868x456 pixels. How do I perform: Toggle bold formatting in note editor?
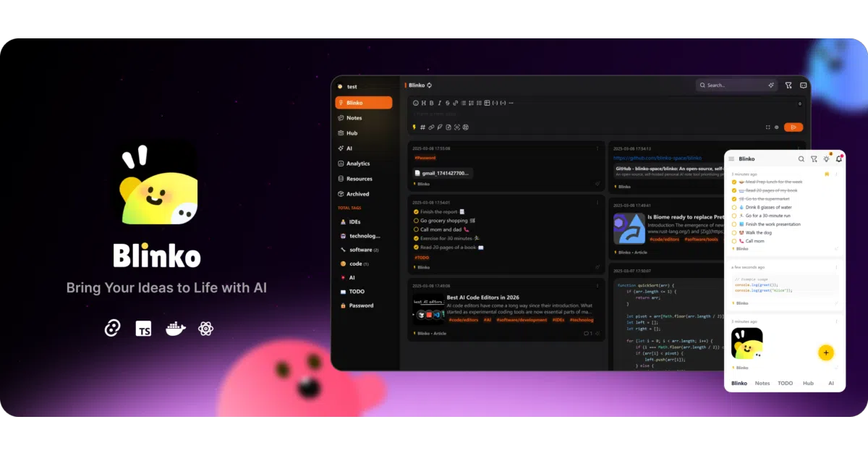[431, 103]
